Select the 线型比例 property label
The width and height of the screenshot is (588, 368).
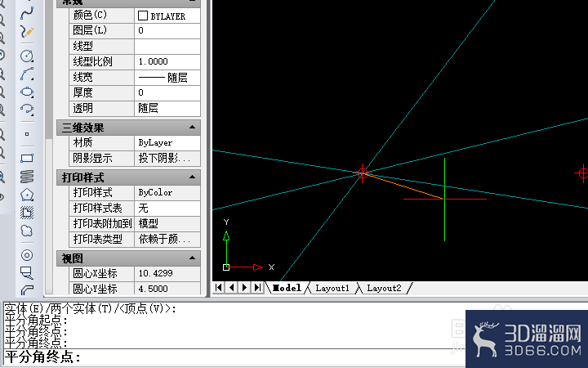click(x=92, y=61)
